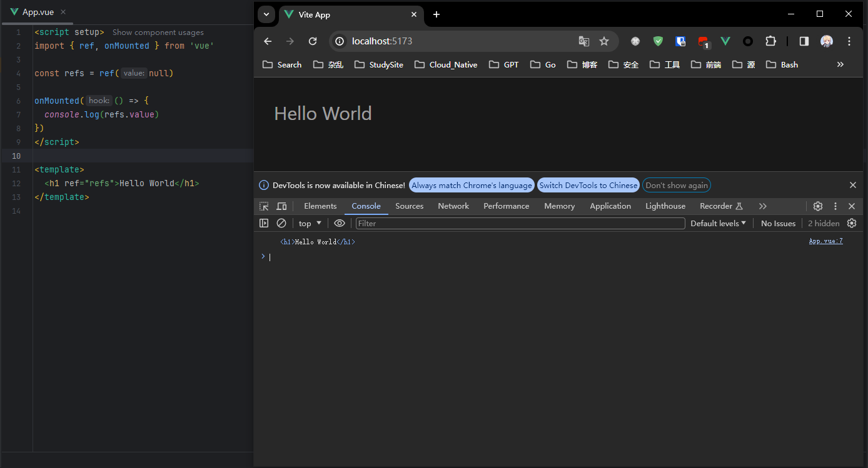Switch to the Memory tab
The image size is (868, 468).
pyautogui.click(x=560, y=206)
